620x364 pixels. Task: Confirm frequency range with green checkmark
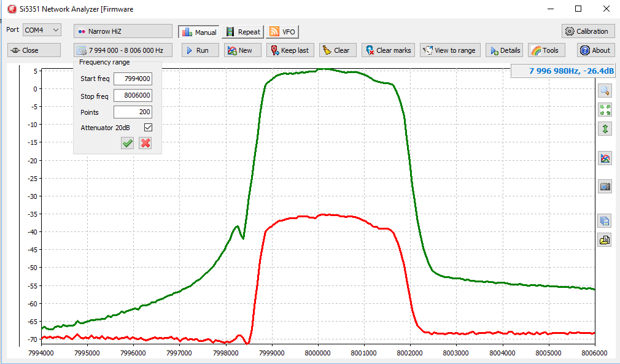[x=127, y=143]
